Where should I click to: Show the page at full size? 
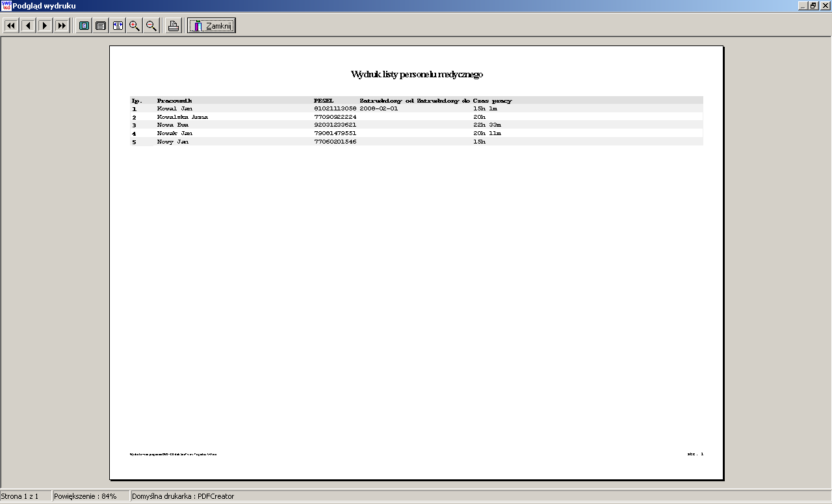(x=101, y=26)
